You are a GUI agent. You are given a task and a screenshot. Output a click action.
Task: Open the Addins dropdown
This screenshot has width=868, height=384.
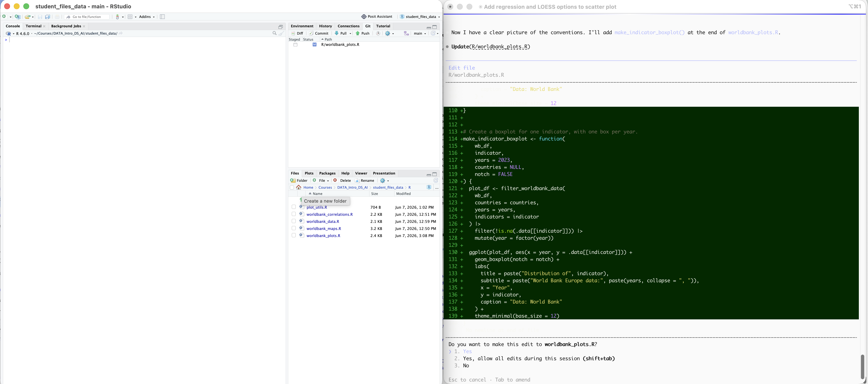(147, 16)
